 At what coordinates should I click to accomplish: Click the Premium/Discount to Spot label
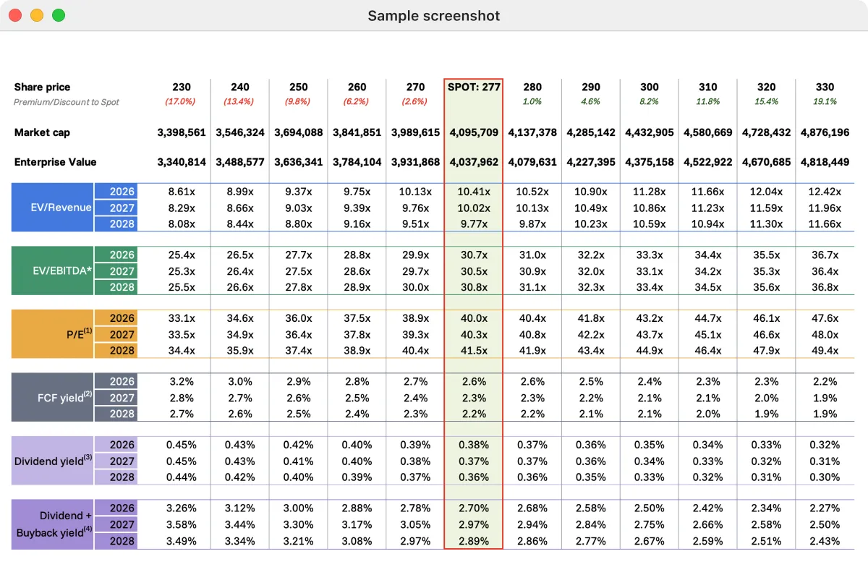tap(67, 101)
